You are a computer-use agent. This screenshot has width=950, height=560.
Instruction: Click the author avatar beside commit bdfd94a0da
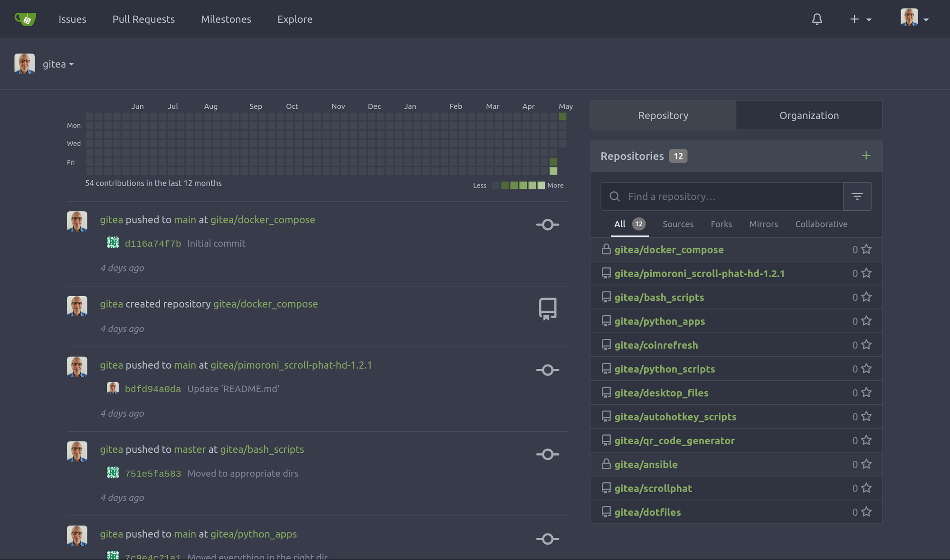click(x=113, y=388)
